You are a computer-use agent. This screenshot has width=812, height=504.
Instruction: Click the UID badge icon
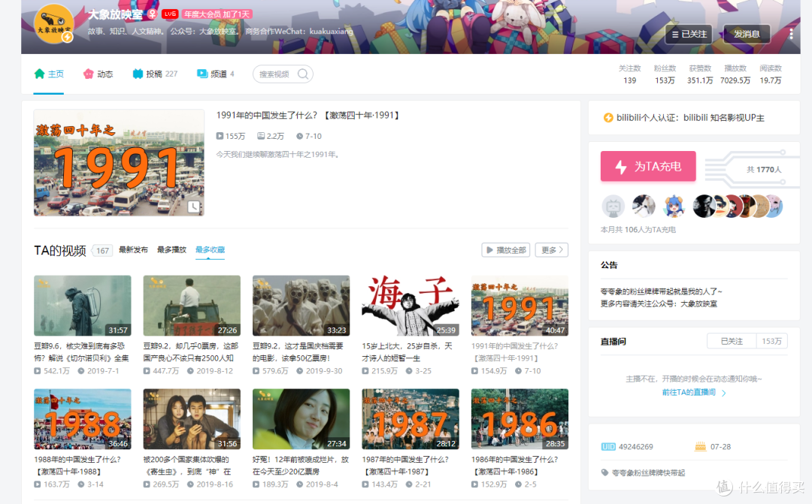(608, 447)
